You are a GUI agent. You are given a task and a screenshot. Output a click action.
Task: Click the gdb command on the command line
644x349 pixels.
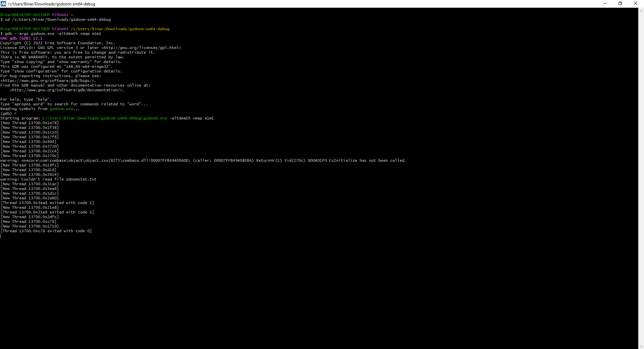(8, 34)
